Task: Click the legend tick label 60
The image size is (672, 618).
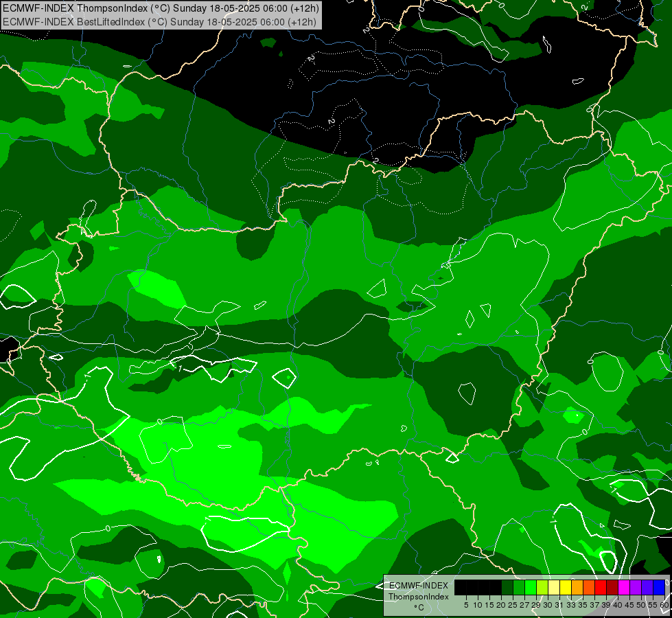Action: click(x=664, y=605)
